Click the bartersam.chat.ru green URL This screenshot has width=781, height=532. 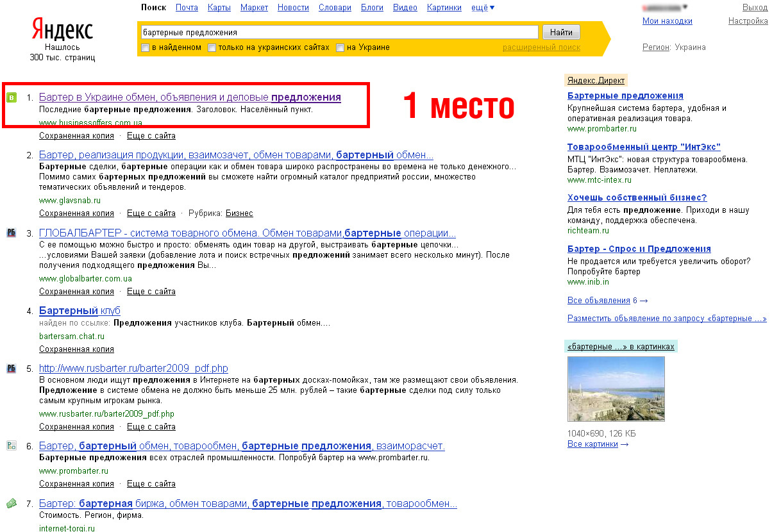click(71, 337)
